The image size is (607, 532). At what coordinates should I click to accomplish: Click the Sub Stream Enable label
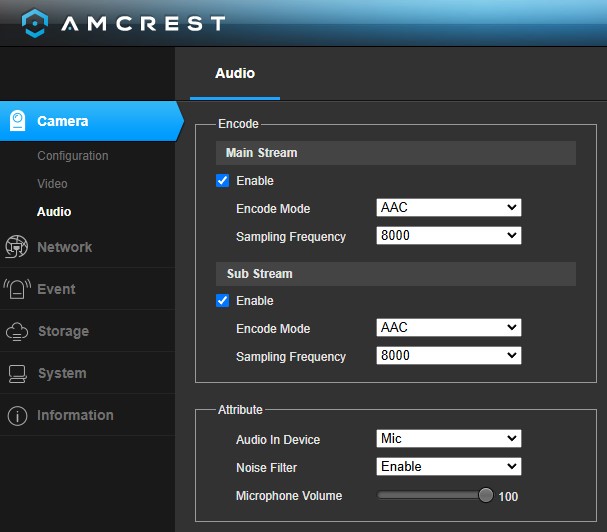[x=255, y=301]
